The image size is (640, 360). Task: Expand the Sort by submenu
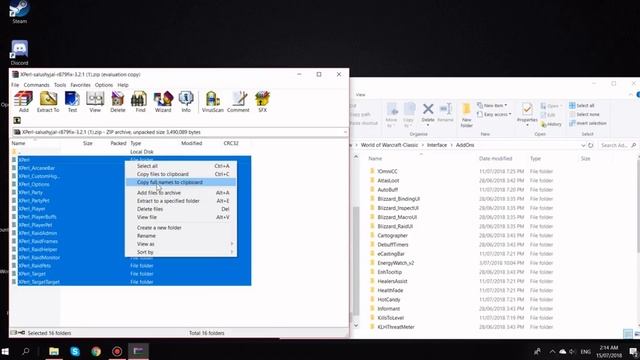tap(181, 252)
